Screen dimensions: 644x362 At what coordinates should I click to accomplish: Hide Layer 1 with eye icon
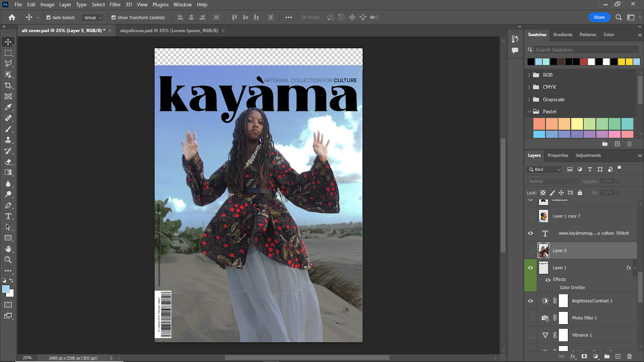(530, 267)
